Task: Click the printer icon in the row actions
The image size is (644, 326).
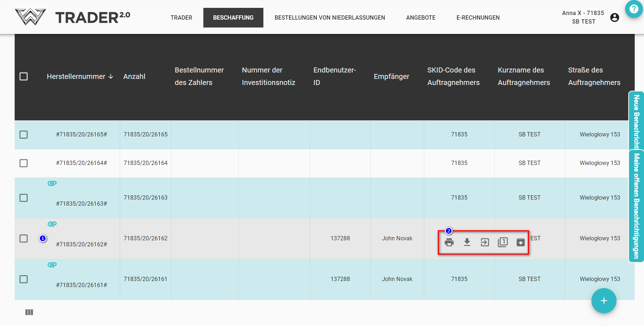Action: coord(449,242)
